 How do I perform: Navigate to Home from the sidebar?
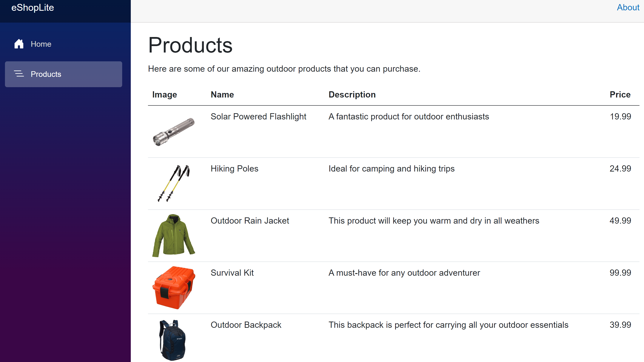[41, 44]
